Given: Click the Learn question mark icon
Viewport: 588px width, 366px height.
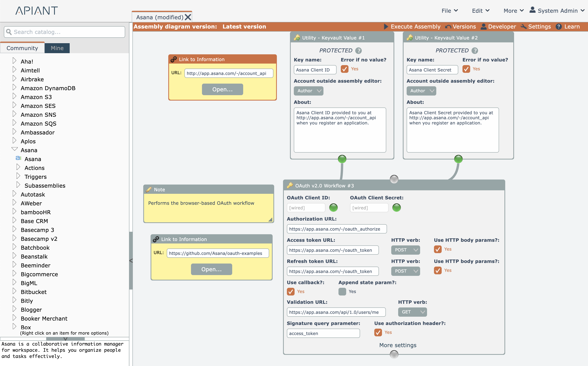Looking at the screenshot, I should 559,27.
